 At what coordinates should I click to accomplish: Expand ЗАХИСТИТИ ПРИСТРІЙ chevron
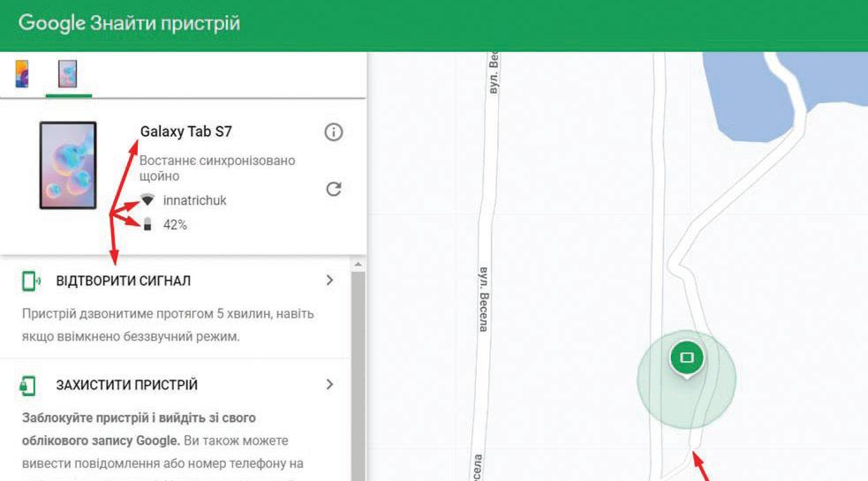point(329,384)
